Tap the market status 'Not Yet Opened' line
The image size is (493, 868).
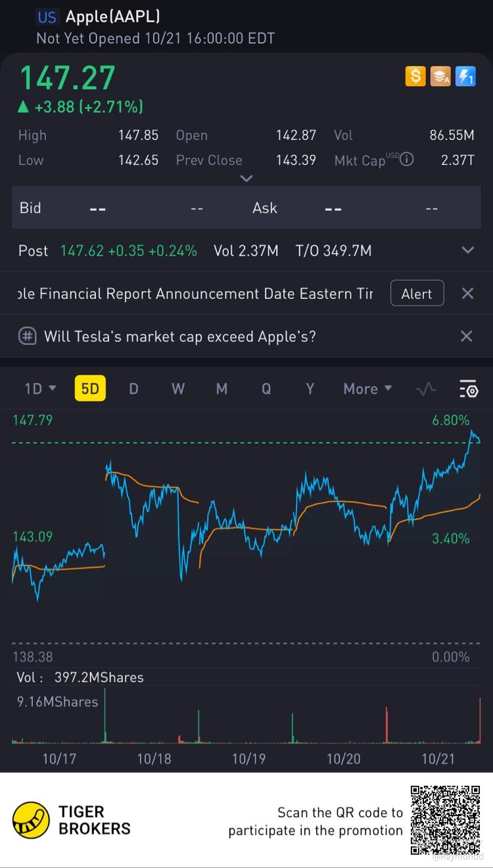155,38
